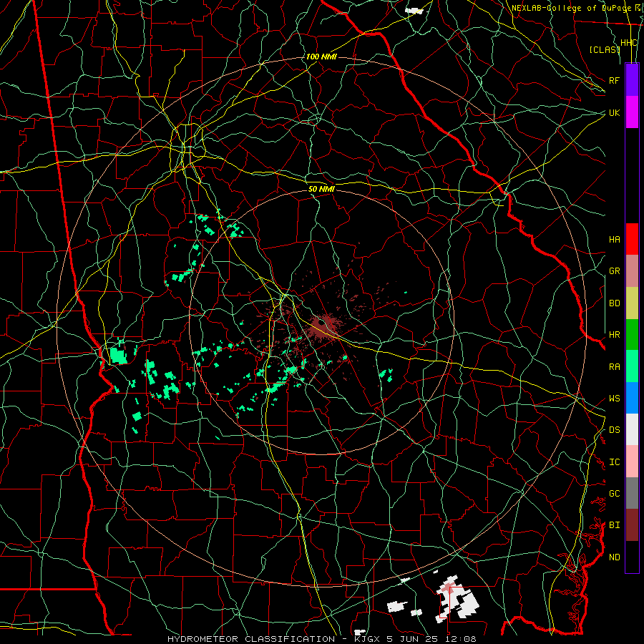Screen dimensions: 644x644
Task: Click the white DS legend swatch
Action: pos(632,429)
